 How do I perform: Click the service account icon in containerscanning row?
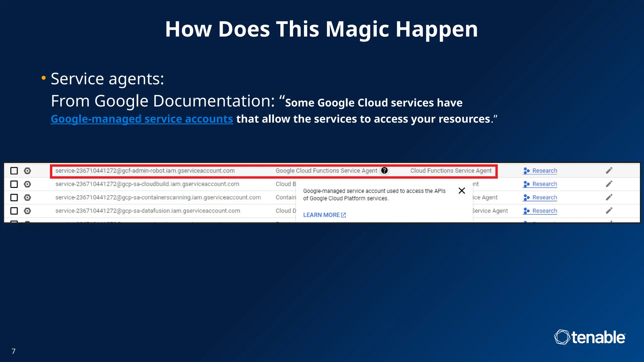[x=27, y=198]
